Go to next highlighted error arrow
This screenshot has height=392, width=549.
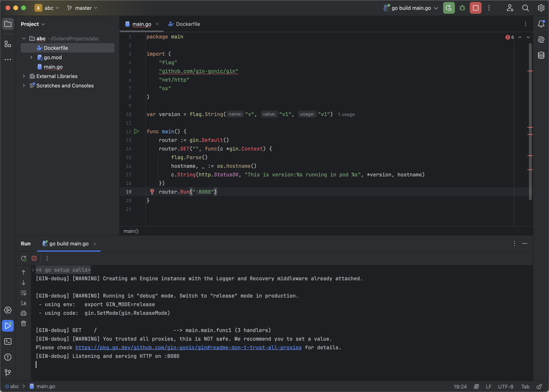(x=528, y=37)
